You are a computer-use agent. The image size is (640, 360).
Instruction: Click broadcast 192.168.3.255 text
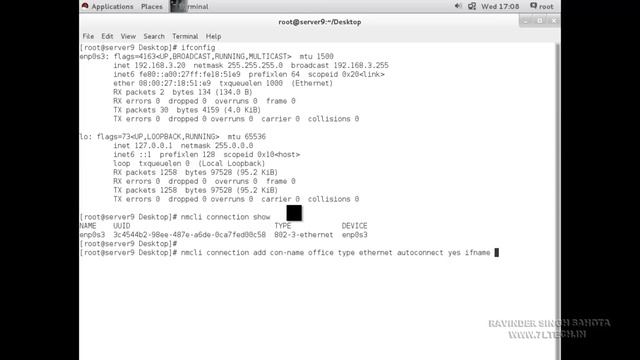coord(340,65)
